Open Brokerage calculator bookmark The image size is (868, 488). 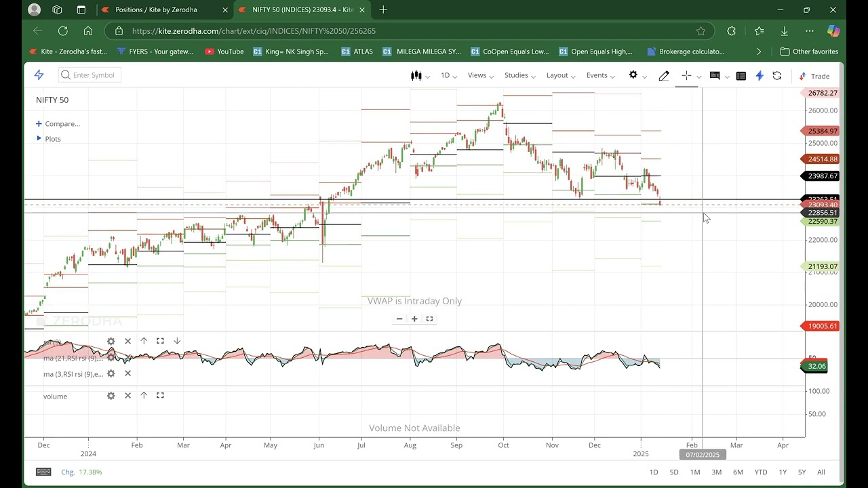[x=686, y=52]
